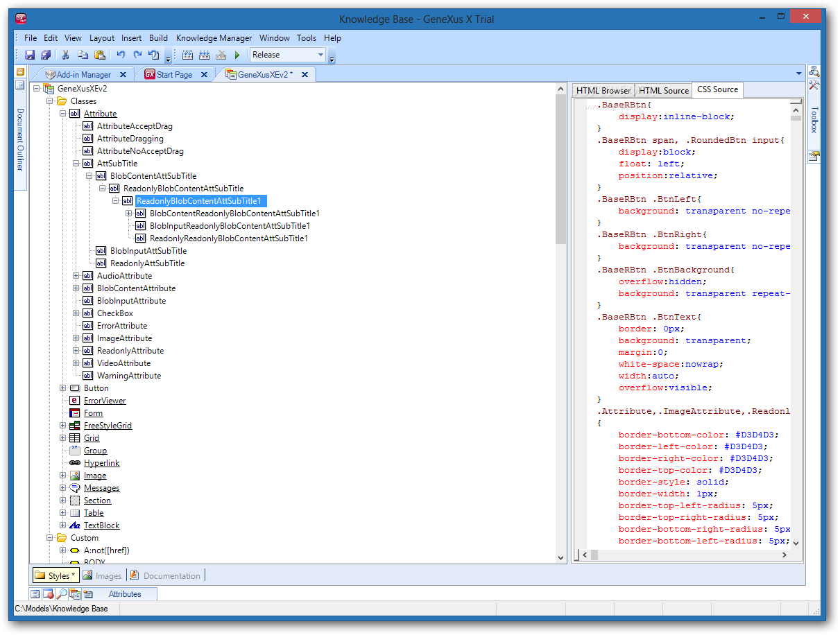Click the Redo arrow icon
This screenshot has height=635, width=840.
click(x=137, y=55)
